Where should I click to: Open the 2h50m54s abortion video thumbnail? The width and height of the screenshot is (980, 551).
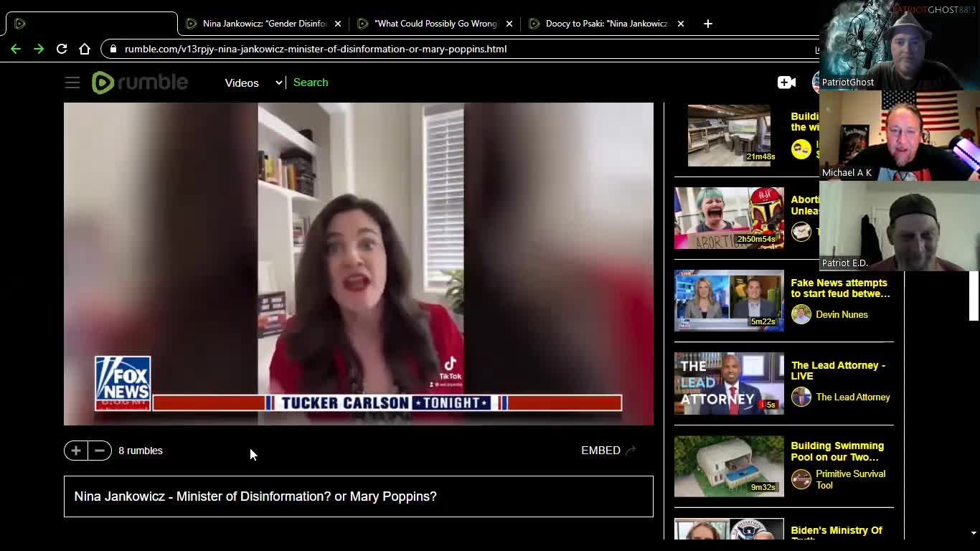click(729, 218)
